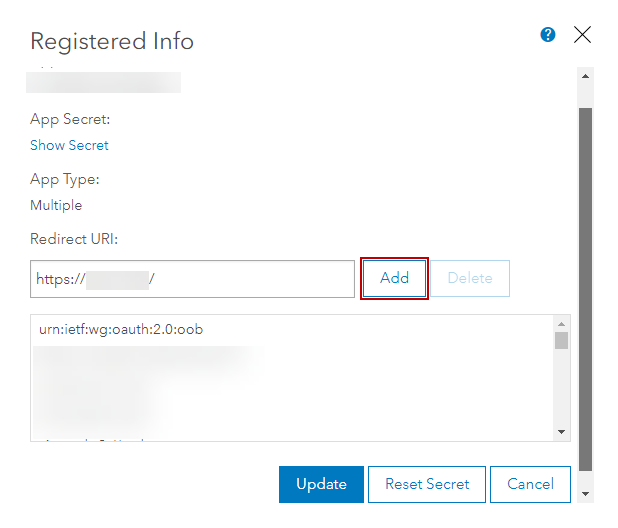Click the blue help question mark icon
The height and width of the screenshot is (528, 618).
point(547,35)
